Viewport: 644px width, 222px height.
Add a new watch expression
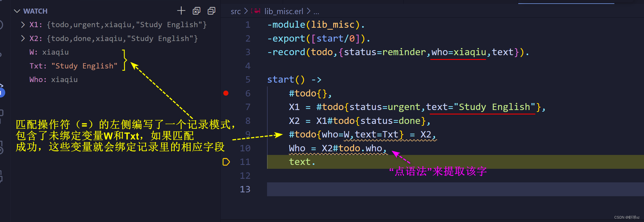(181, 11)
